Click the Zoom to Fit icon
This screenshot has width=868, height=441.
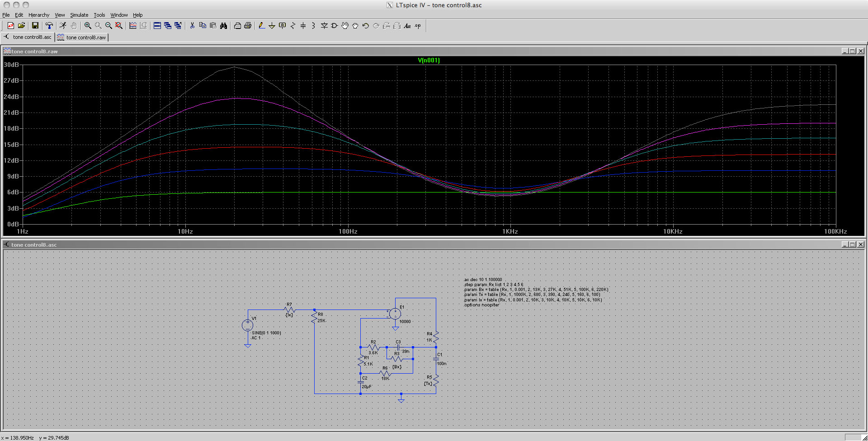click(119, 26)
